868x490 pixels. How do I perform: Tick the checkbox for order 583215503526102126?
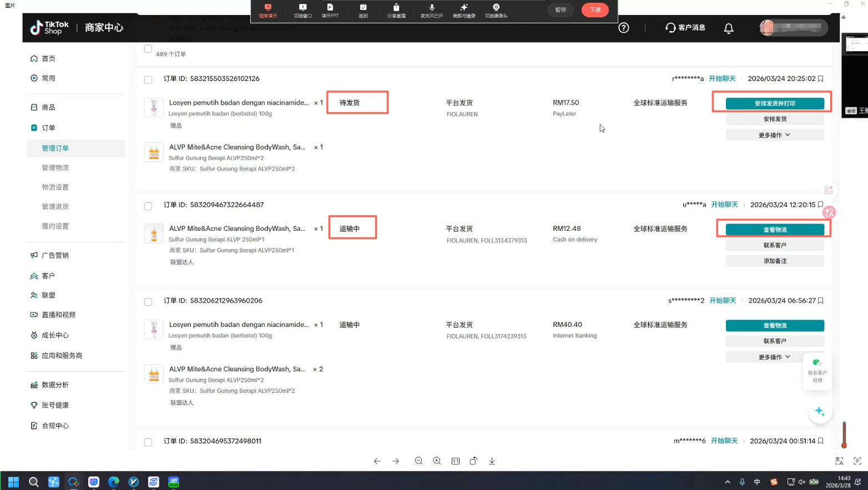click(148, 80)
